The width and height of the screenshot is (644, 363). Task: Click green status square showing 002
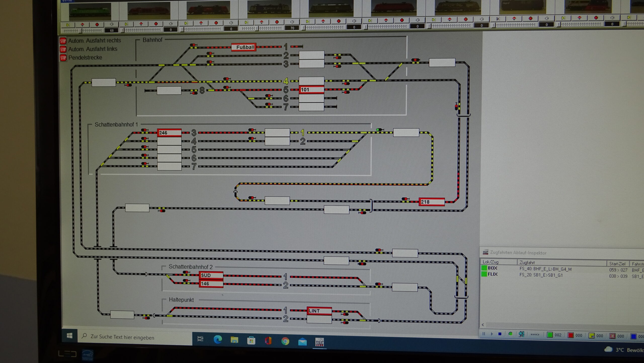pos(550,335)
